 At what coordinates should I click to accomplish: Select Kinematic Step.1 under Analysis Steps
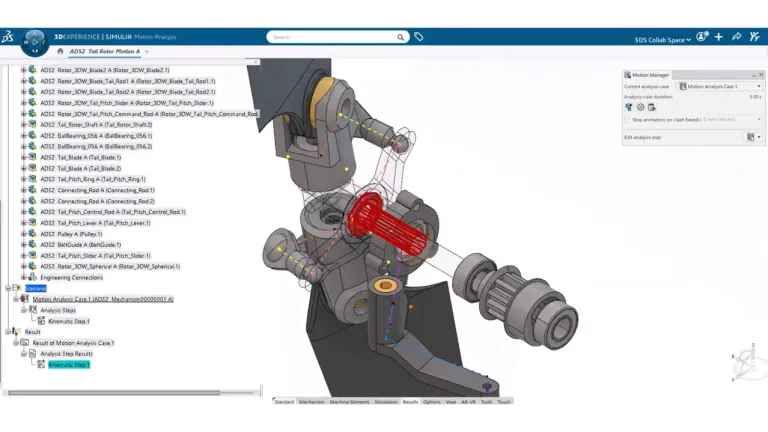[69, 321]
